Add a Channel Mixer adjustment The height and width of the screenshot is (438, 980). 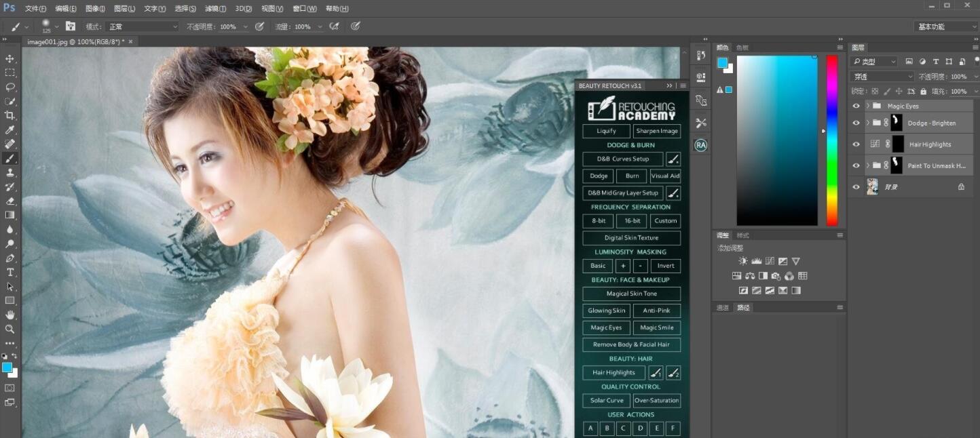[789, 276]
